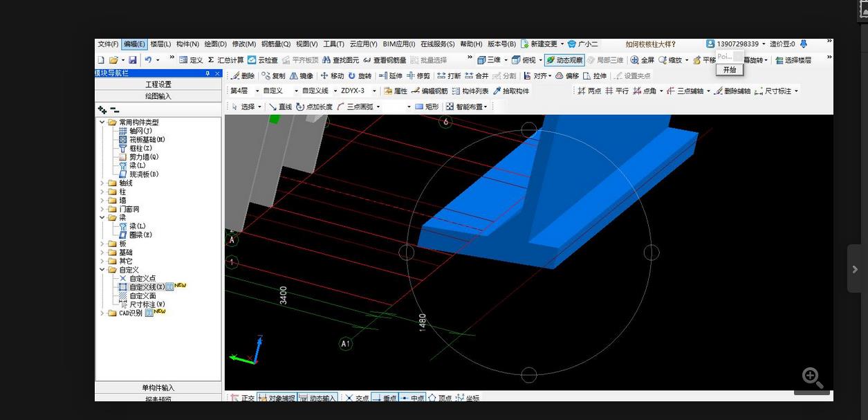Viewport: 868px width, 420px height.
Task: Run 汇总计算 (summary calculation)
Action: pyautogui.click(x=225, y=60)
